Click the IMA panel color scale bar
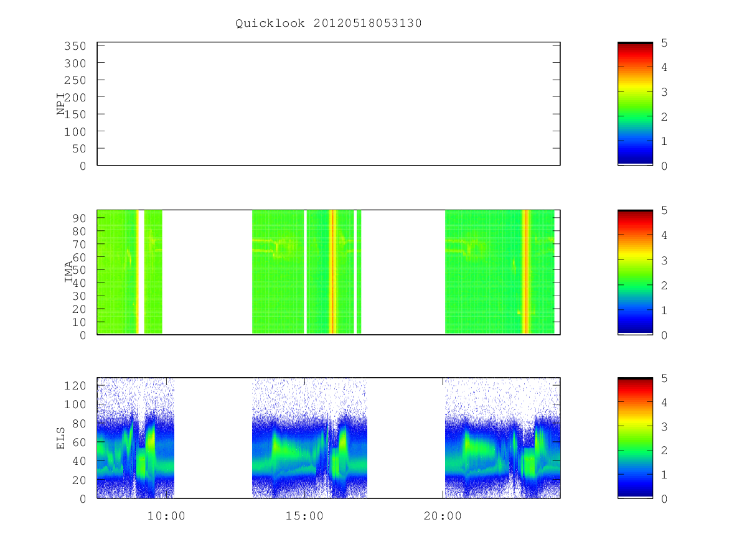This screenshot has height=560, width=747. pyautogui.click(x=635, y=273)
